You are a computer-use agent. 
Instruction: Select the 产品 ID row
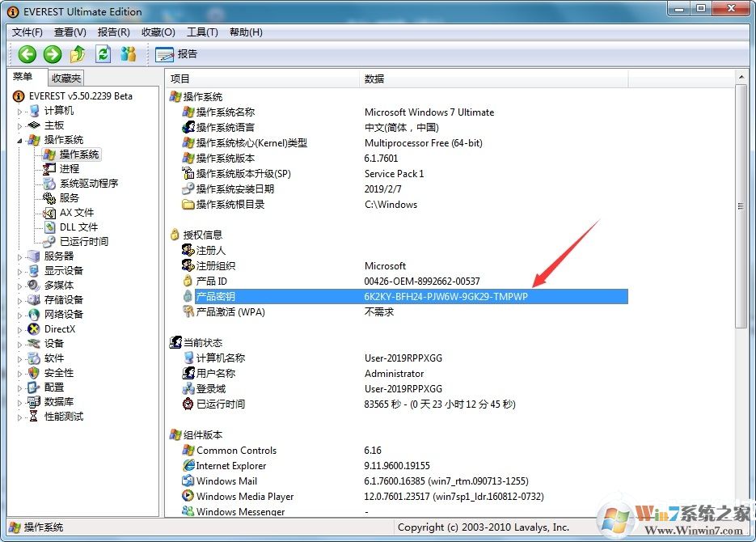(x=211, y=282)
